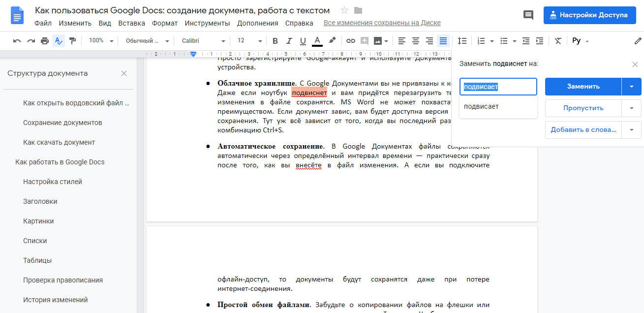Open 'Все изменения сохранены на Диске' link

382,23
